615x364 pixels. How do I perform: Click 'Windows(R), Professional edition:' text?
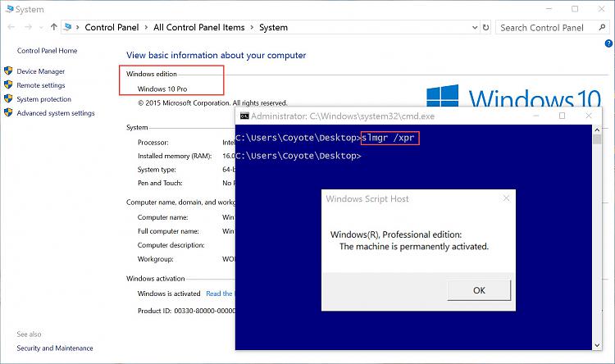[396, 234]
